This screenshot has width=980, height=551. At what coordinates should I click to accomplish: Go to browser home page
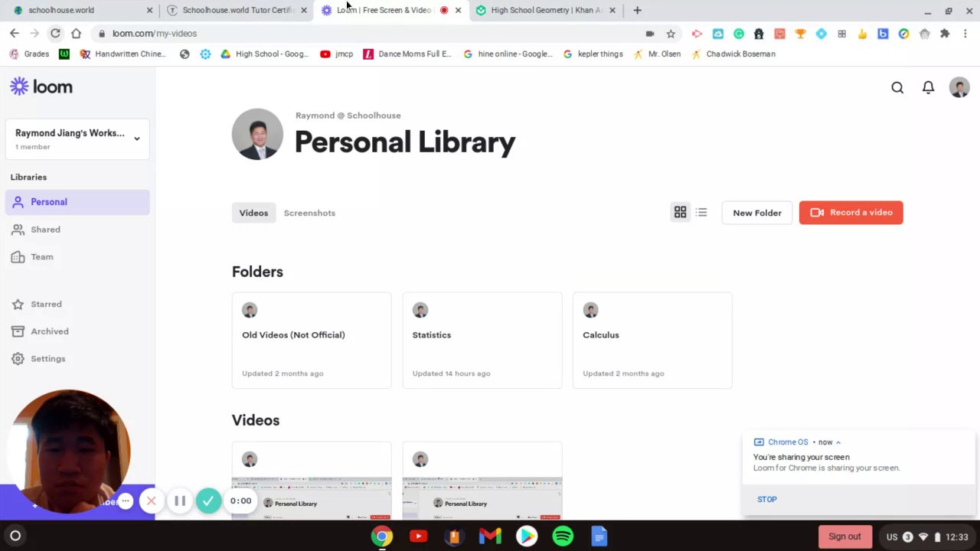pyautogui.click(x=76, y=34)
